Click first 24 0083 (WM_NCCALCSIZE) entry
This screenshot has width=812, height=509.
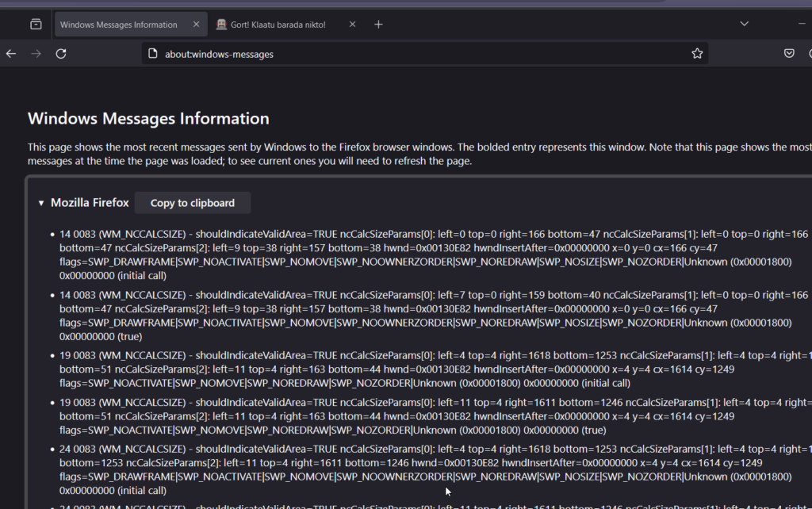tap(435, 469)
